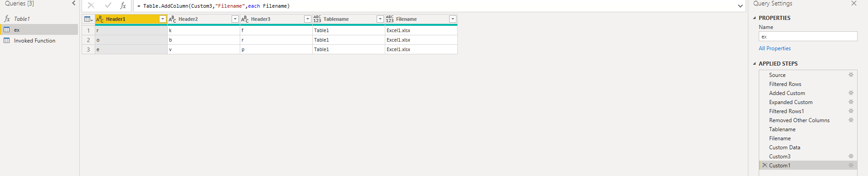Open settings gear for Custom1 step

(x=851, y=165)
